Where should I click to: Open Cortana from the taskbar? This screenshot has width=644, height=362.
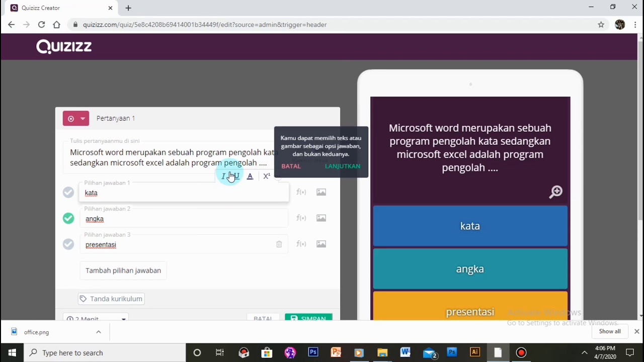pos(197,353)
